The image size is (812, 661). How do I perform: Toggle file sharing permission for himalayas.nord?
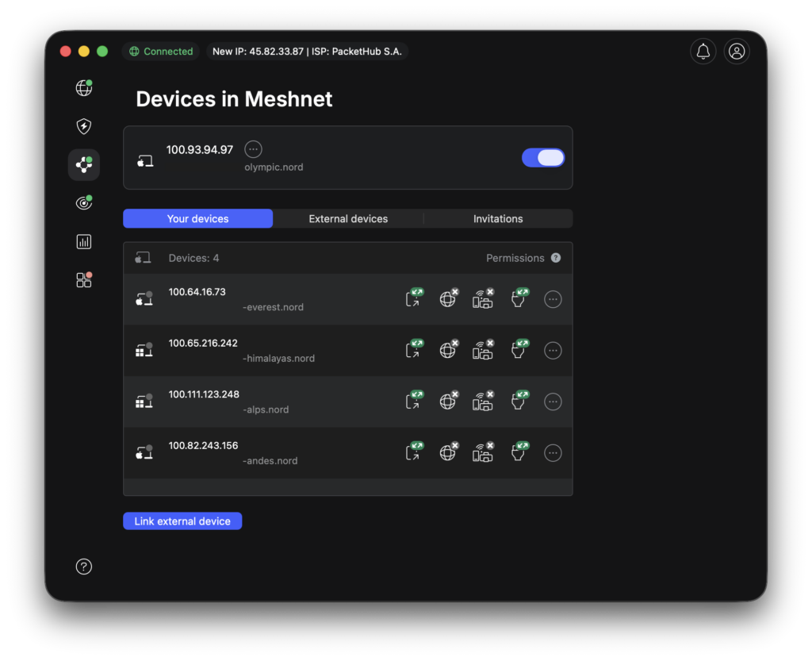519,349
